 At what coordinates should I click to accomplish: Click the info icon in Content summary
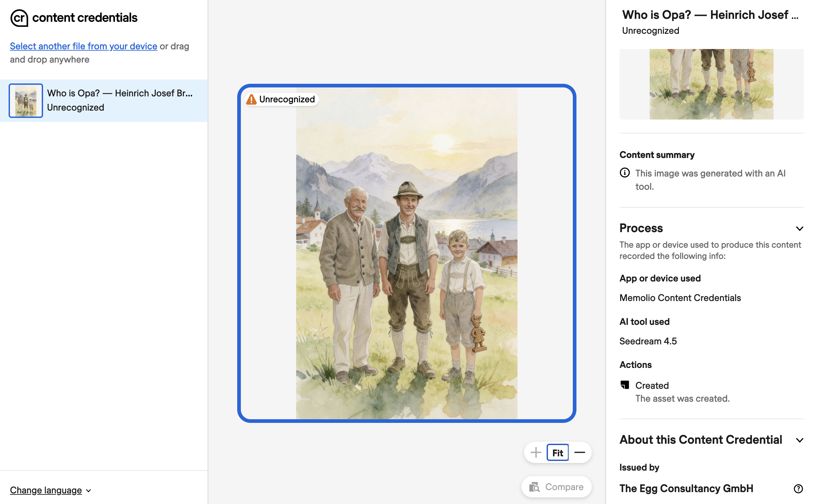(x=624, y=173)
